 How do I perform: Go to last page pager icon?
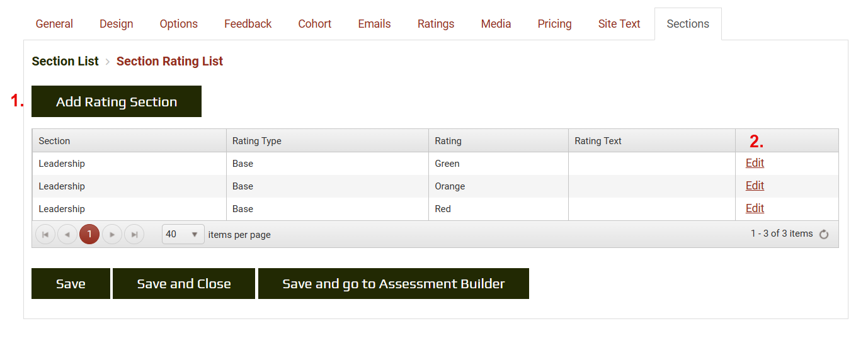(134, 234)
